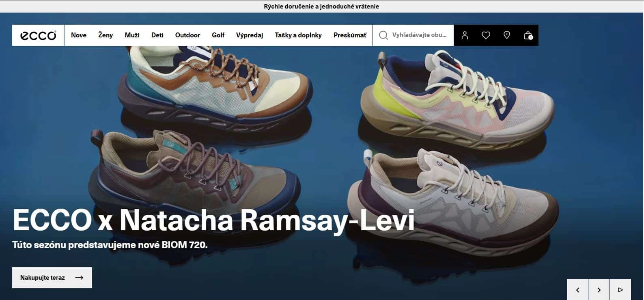Click the ECCO x Natacha Ramsay-Levi headline
The width and height of the screenshot is (644, 300).
(213, 220)
